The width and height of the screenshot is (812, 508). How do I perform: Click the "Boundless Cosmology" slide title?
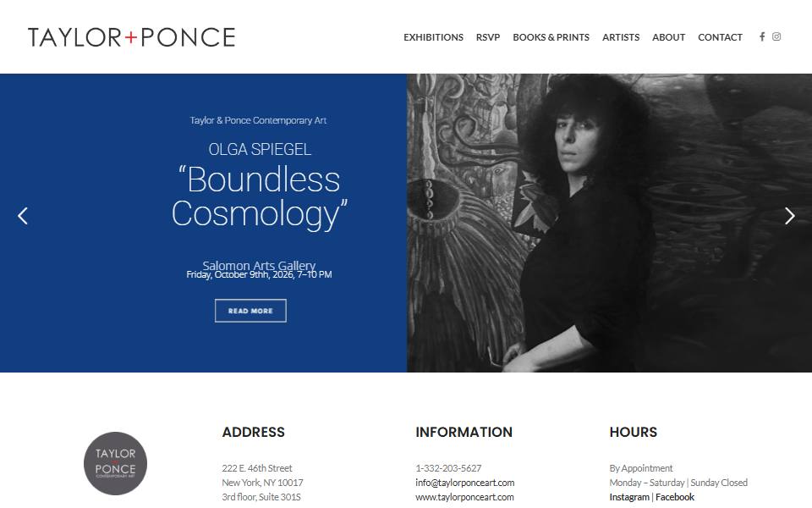point(260,196)
